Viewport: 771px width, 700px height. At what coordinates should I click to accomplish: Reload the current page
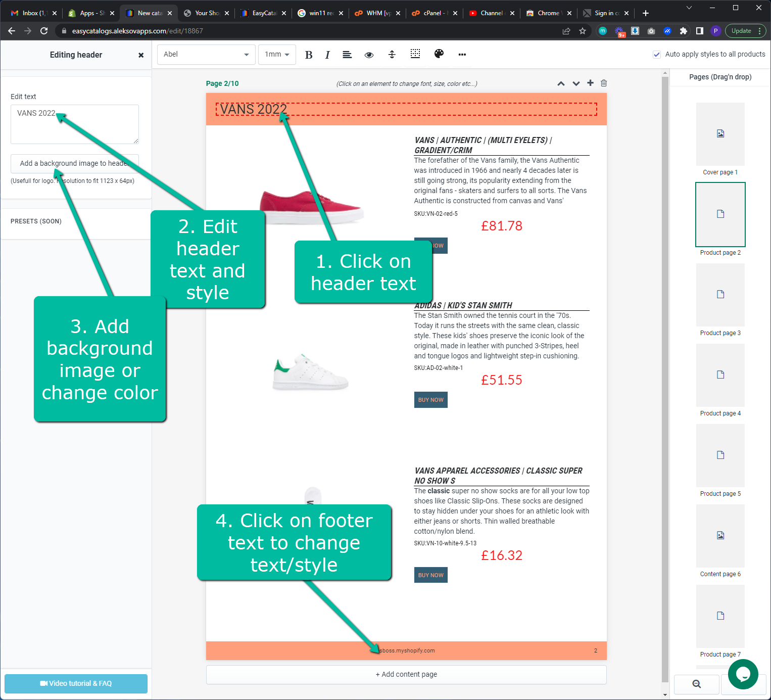[44, 31]
